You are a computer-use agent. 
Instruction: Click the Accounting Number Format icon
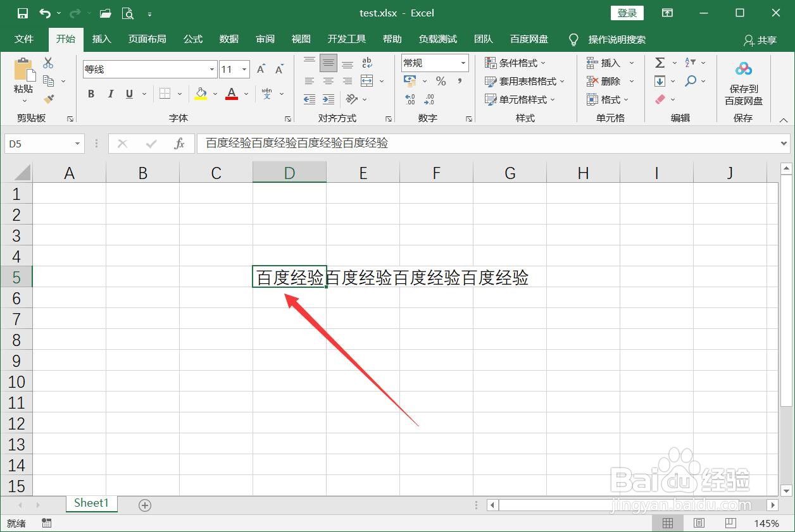[410, 81]
